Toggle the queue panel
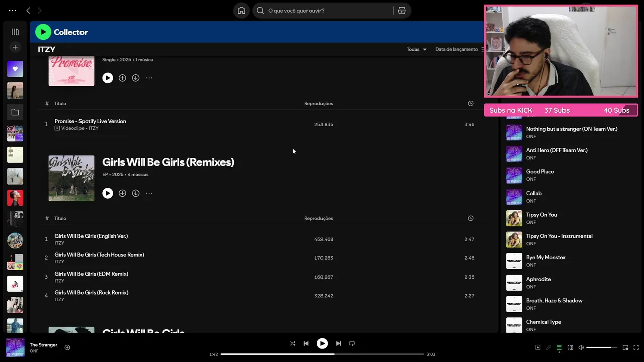 point(559,347)
